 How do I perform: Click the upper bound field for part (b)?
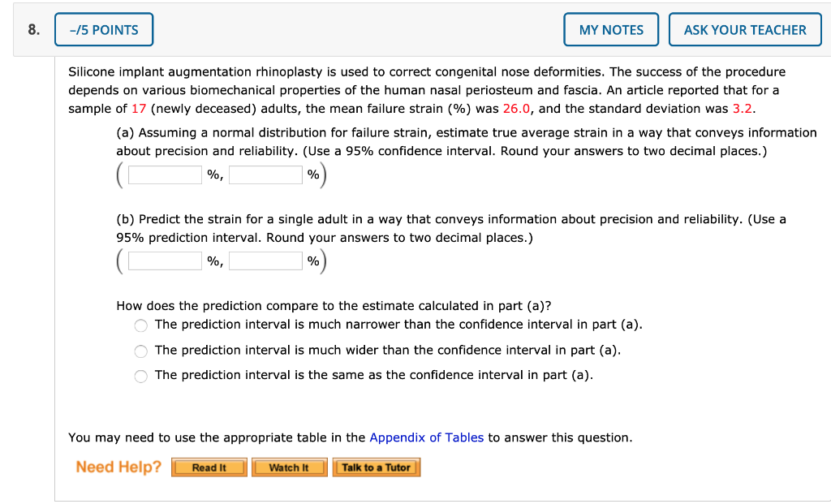(265, 261)
